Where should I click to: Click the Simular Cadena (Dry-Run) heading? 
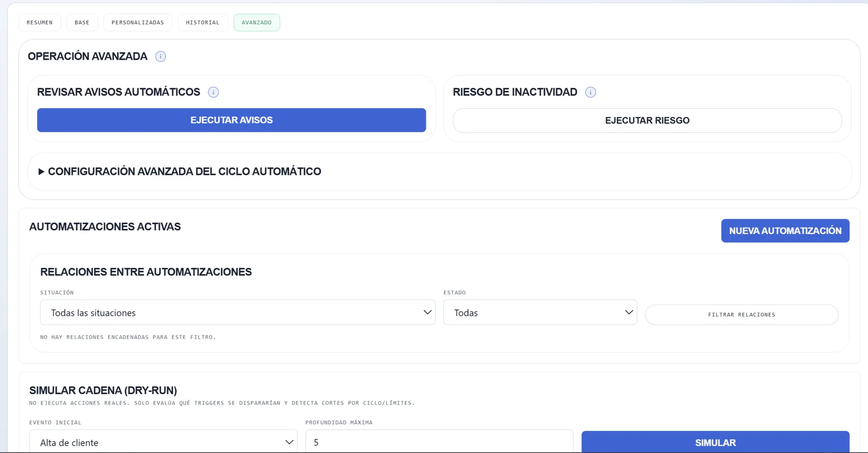pos(103,391)
